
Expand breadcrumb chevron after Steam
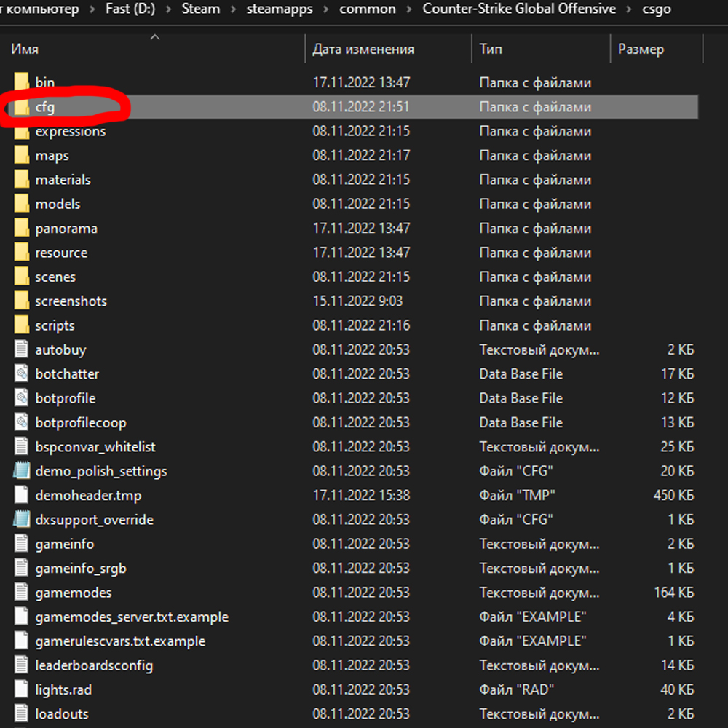(x=234, y=9)
